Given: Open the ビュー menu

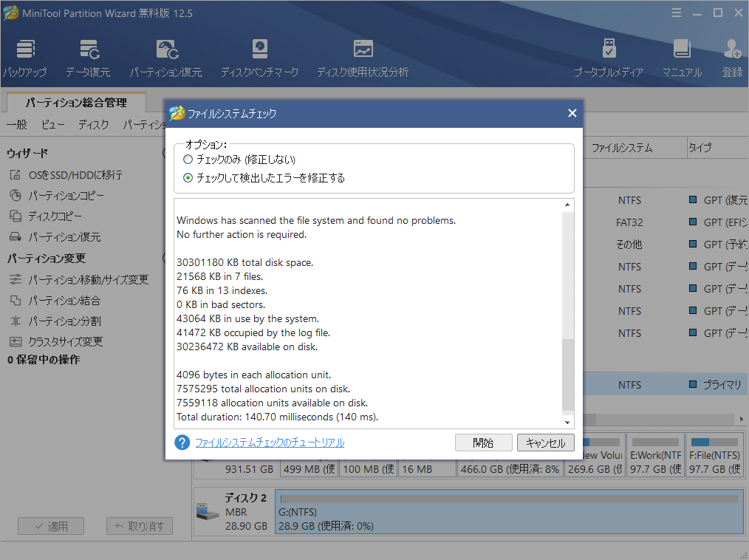Looking at the screenshot, I should (52, 125).
